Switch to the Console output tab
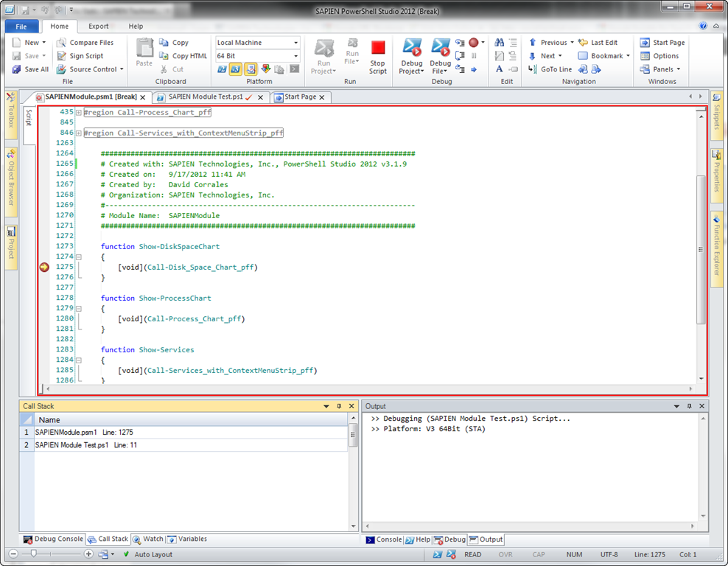Image resolution: width=728 pixels, height=566 pixels. pyautogui.click(x=384, y=539)
